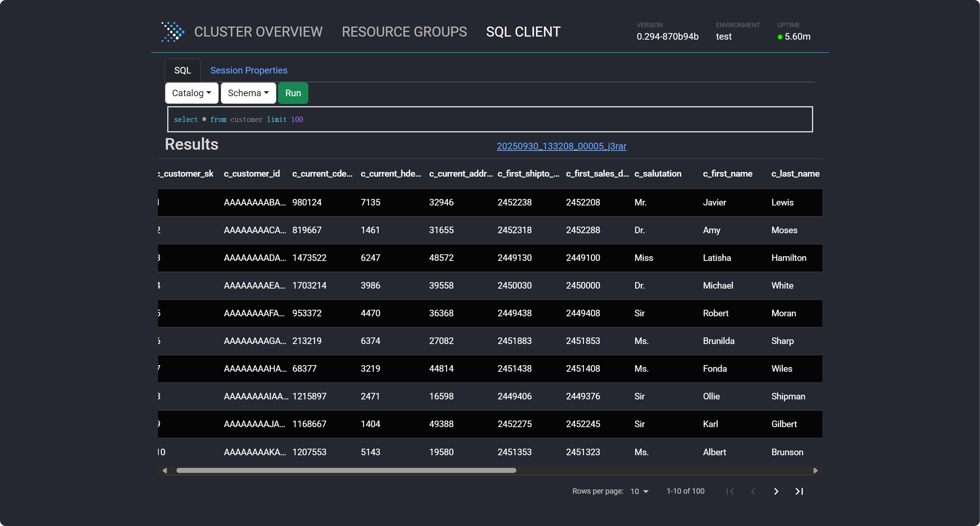Screen dimensions: 980x526
Task: Click the green uptime status dot
Action: click(x=780, y=37)
